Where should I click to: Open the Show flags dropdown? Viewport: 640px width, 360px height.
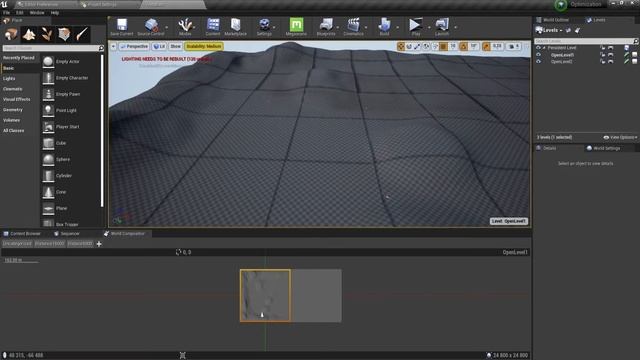pyautogui.click(x=176, y=47)
